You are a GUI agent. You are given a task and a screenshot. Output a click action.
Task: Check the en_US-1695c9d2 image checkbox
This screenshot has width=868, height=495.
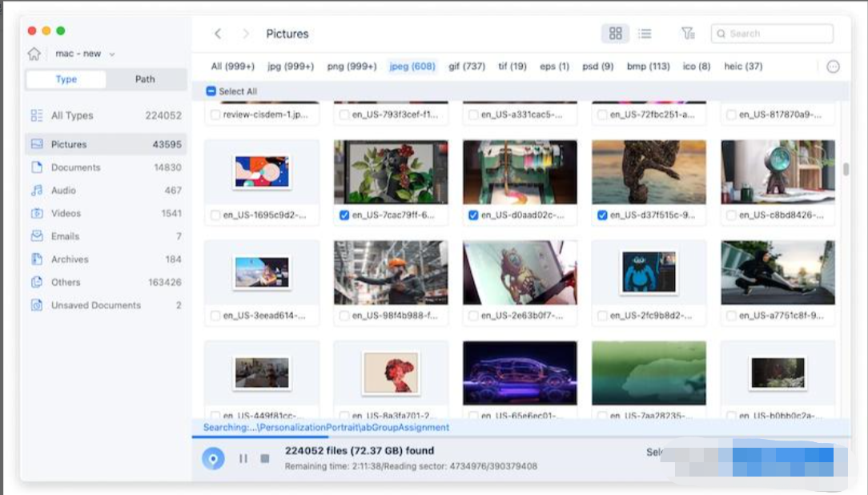pyautogui.click(x=215, y=215)
